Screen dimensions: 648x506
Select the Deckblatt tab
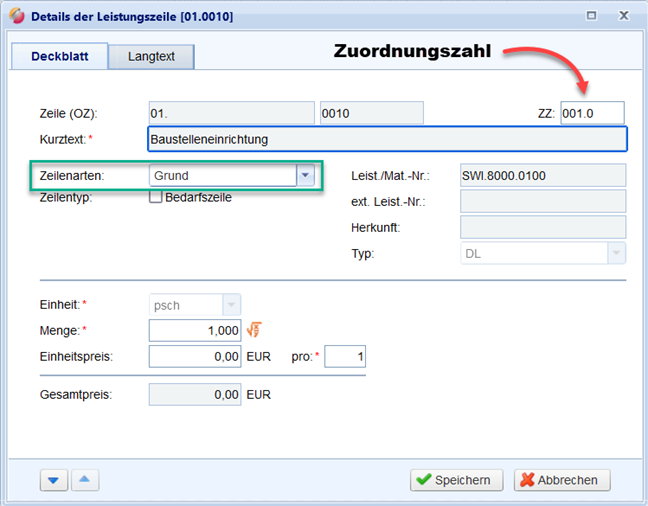pos(59,57)
